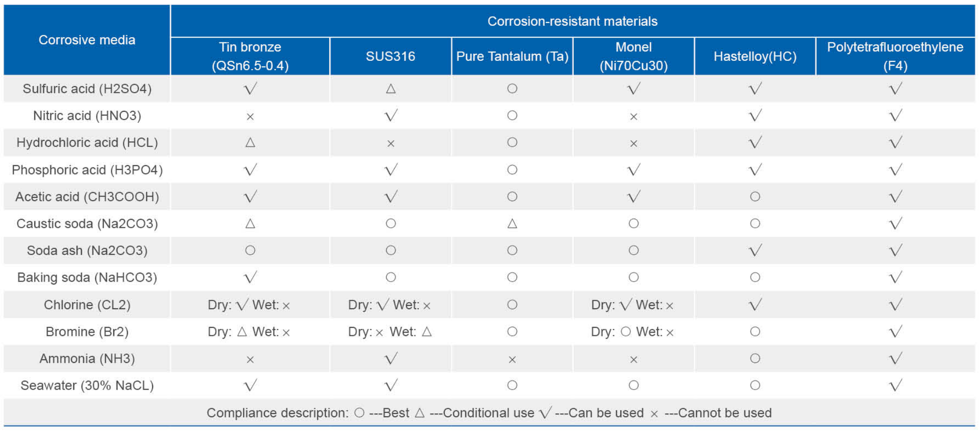Click the Phosphoric acid (H3PO4) row label
Screen dimensions: 980x431
coord(87,170)
